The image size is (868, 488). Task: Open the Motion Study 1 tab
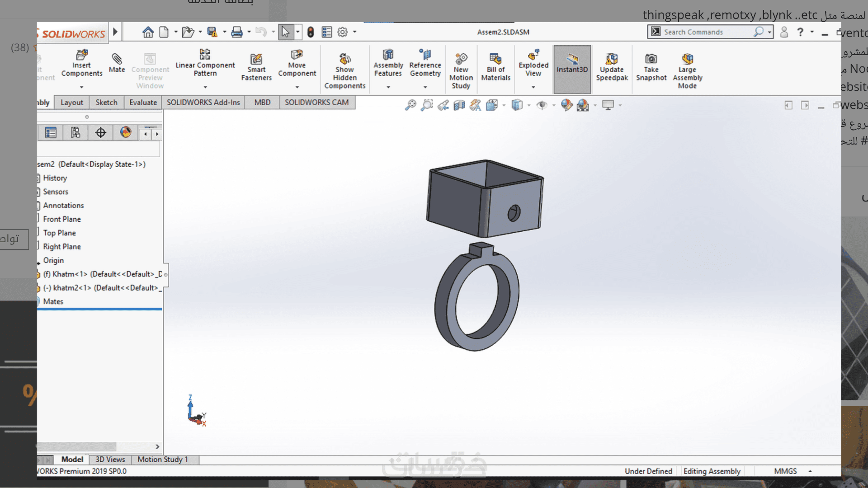tap(162, 460)
